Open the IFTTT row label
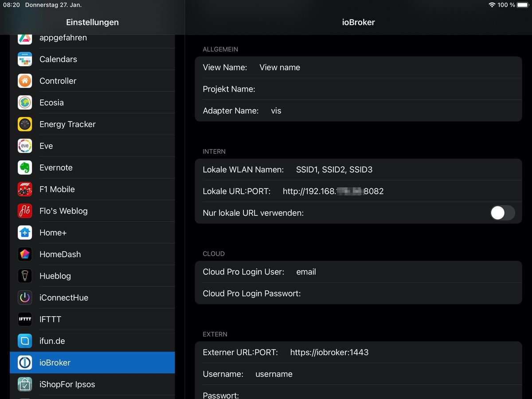Screen dimensions: 532x399 50,319
